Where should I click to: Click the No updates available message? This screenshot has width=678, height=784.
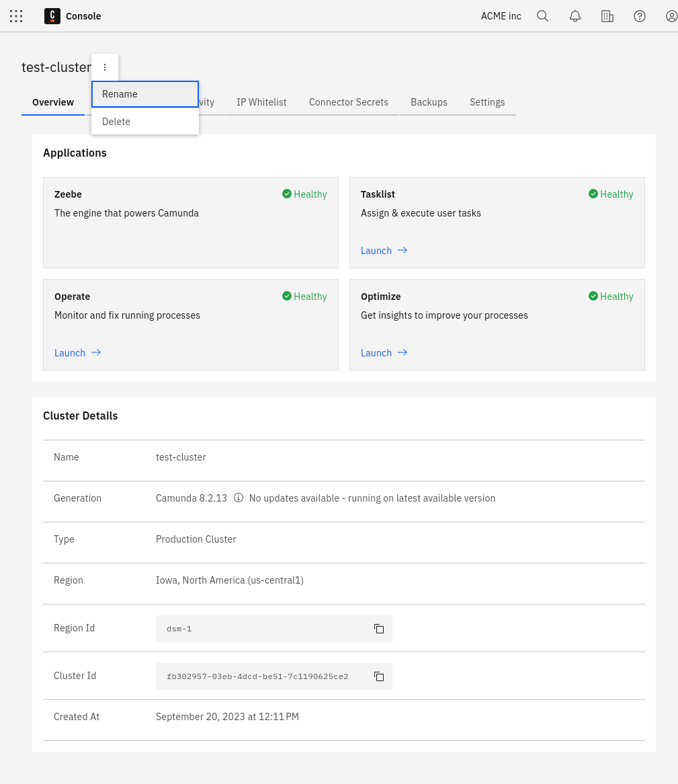[x=372, y=498]
